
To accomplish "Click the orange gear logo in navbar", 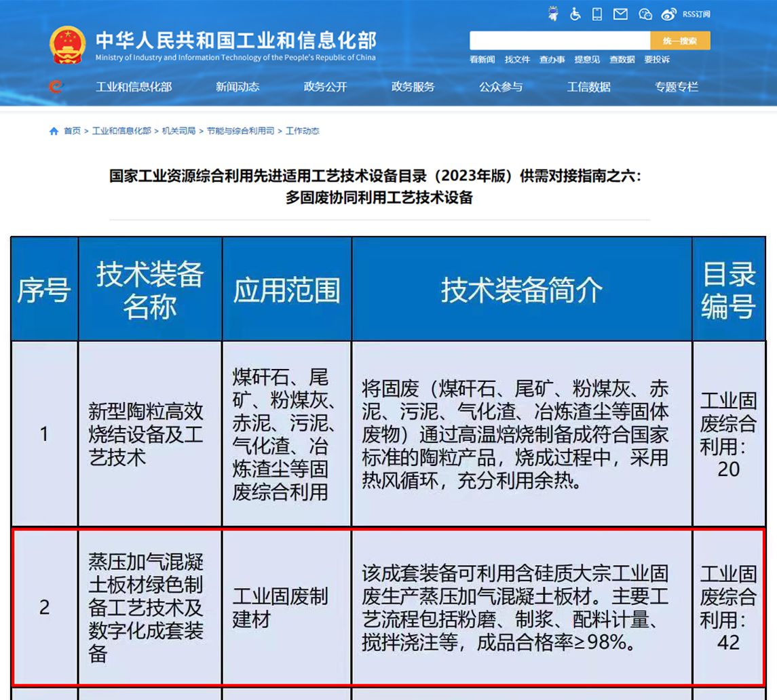I will [56, 86].
